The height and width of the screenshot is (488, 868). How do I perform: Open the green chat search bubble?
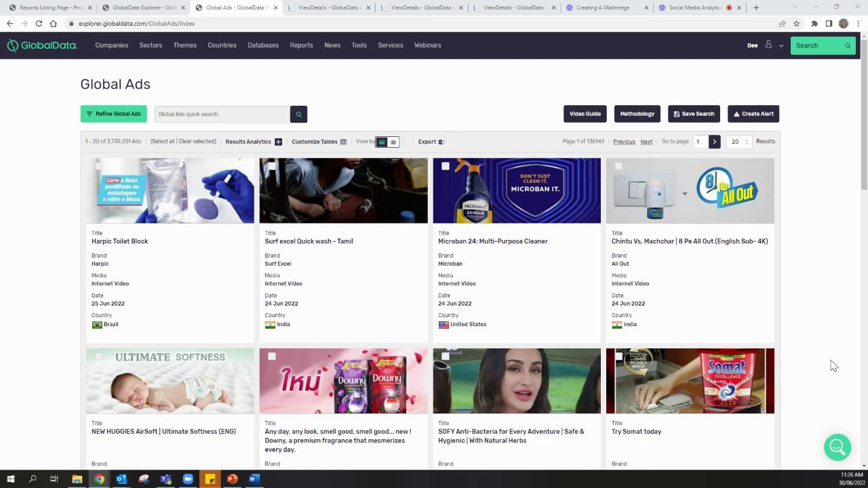pos(837,447)
